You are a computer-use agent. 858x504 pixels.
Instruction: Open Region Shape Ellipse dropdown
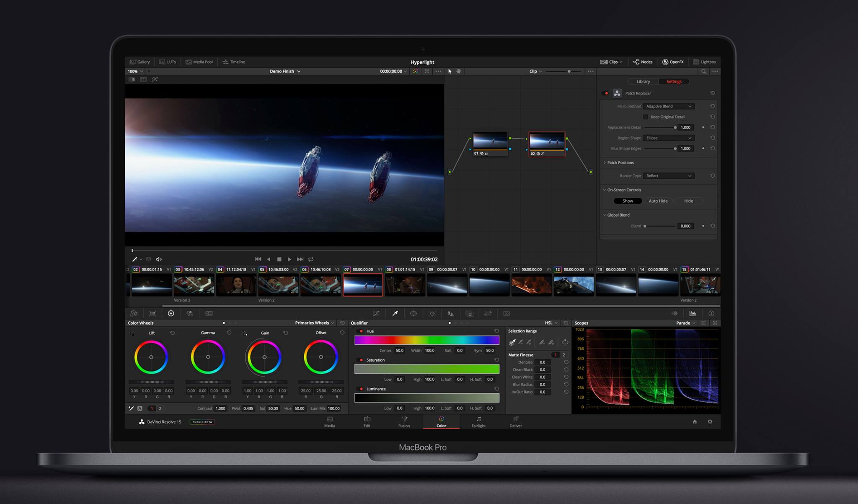[x=669, y=138]
